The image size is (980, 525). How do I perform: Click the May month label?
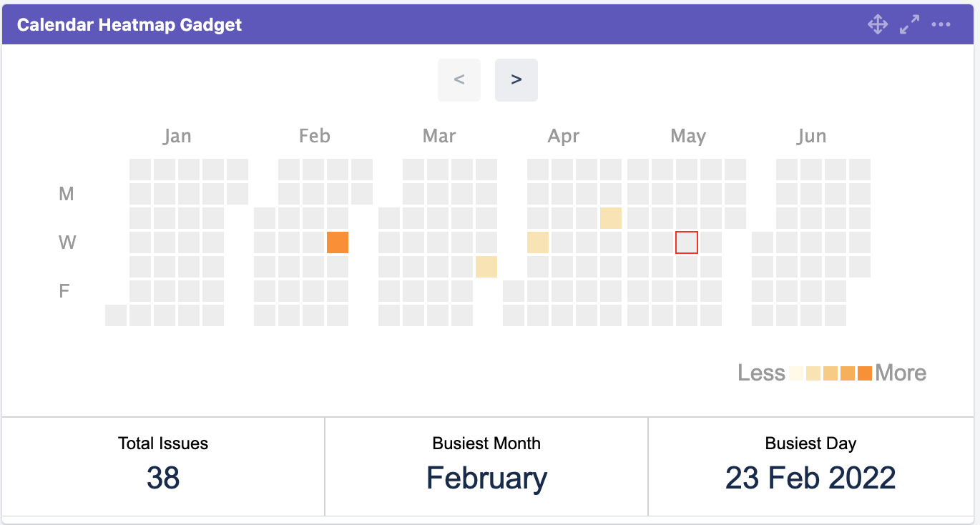point(688,136)
